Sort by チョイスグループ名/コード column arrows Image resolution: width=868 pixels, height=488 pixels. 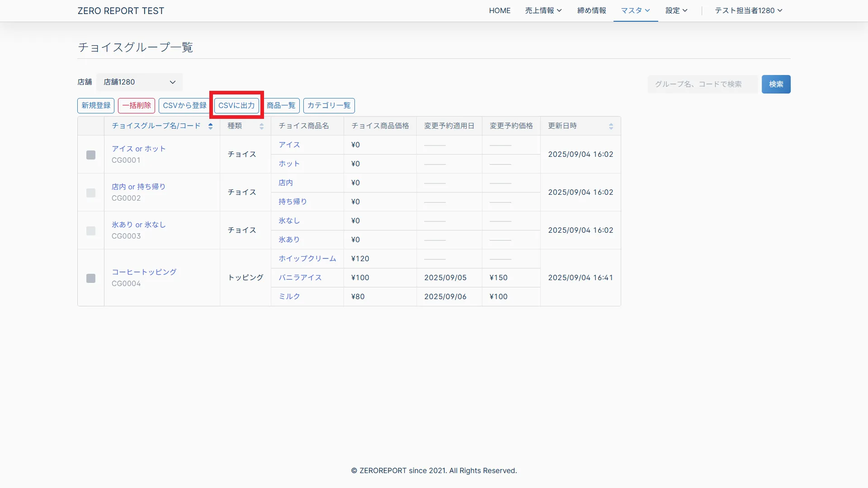click(210, 126)
